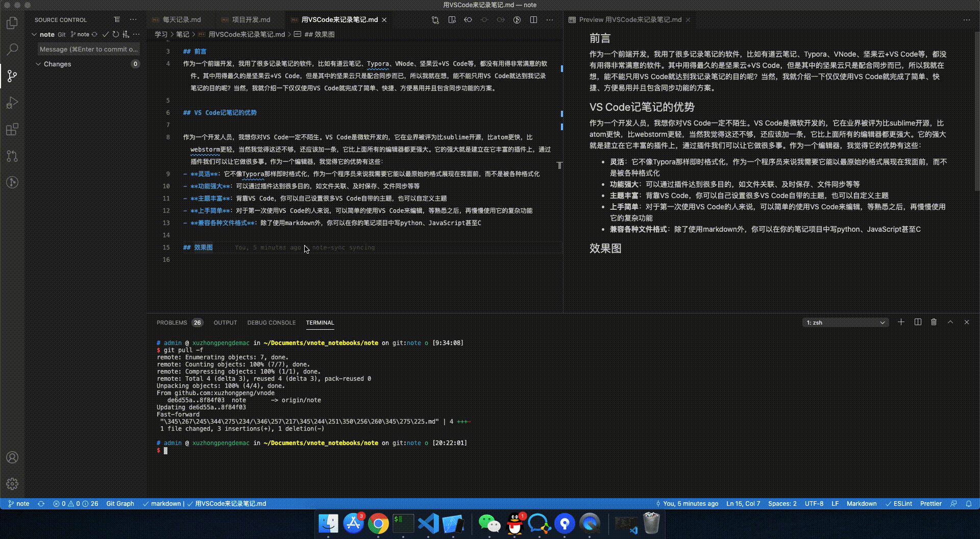
Task: Open the Extensions view
Action: [x=12, y=129]
